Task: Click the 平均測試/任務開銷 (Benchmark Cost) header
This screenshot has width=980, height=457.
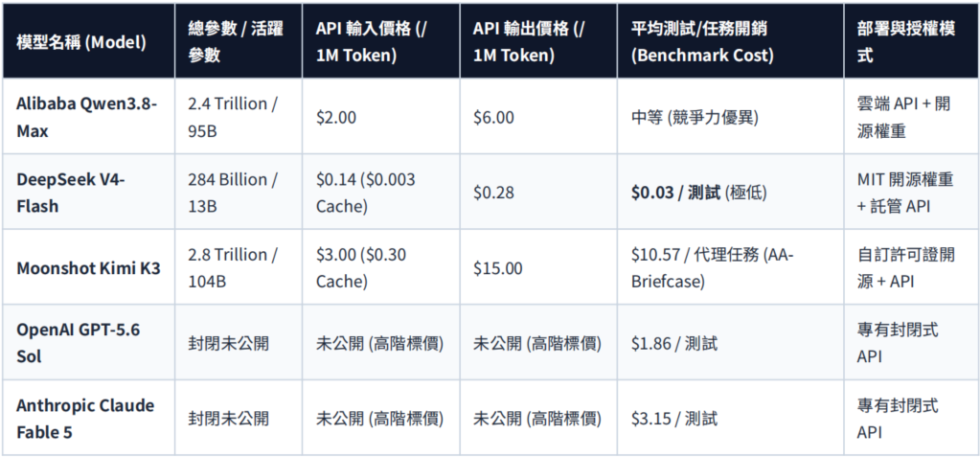Action: [731, 41]
